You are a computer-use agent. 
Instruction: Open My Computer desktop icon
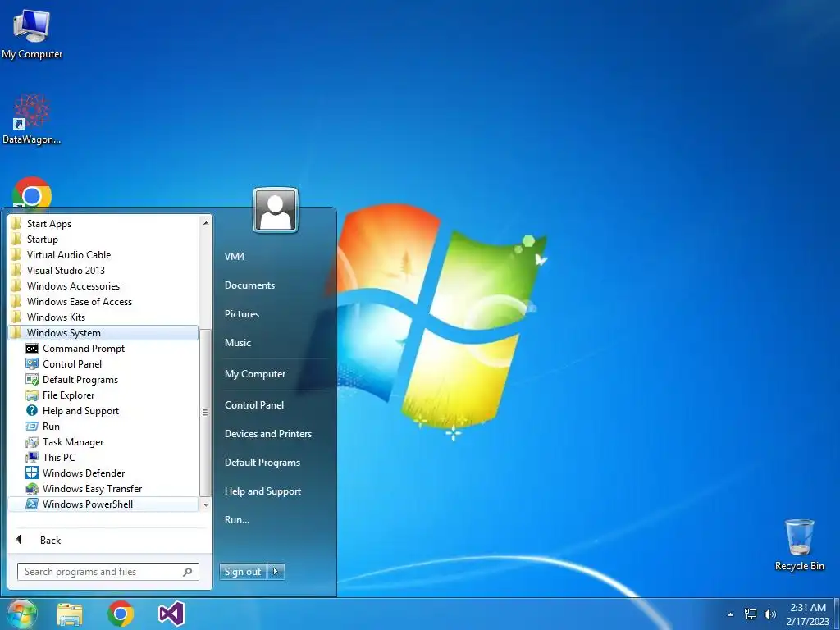(32, 34)
